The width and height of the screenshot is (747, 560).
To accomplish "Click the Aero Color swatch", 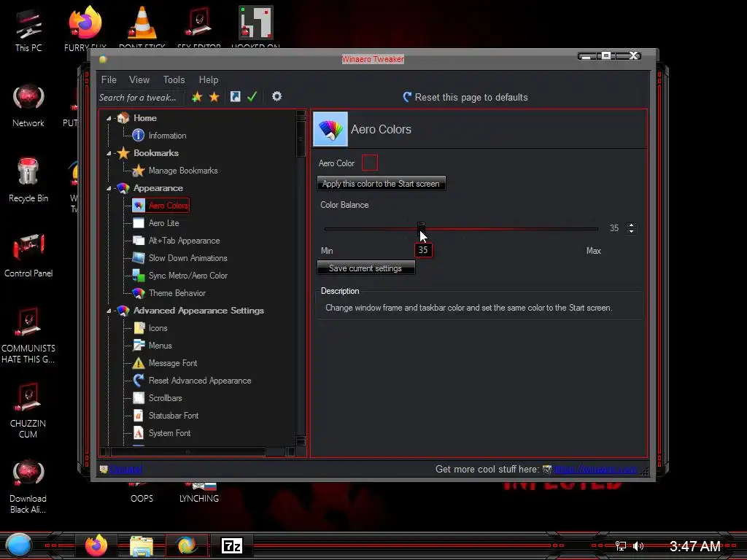I will click(370, 163).
